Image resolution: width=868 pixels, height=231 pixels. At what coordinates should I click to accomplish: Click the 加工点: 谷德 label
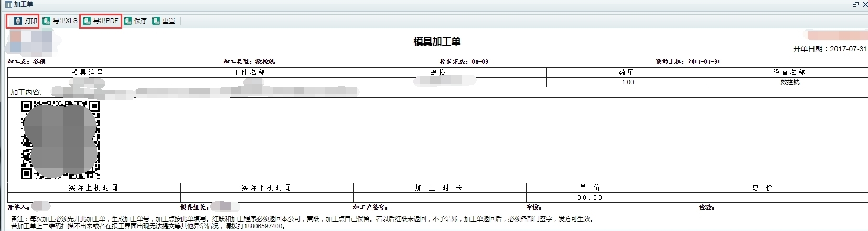tap(27, 62)
